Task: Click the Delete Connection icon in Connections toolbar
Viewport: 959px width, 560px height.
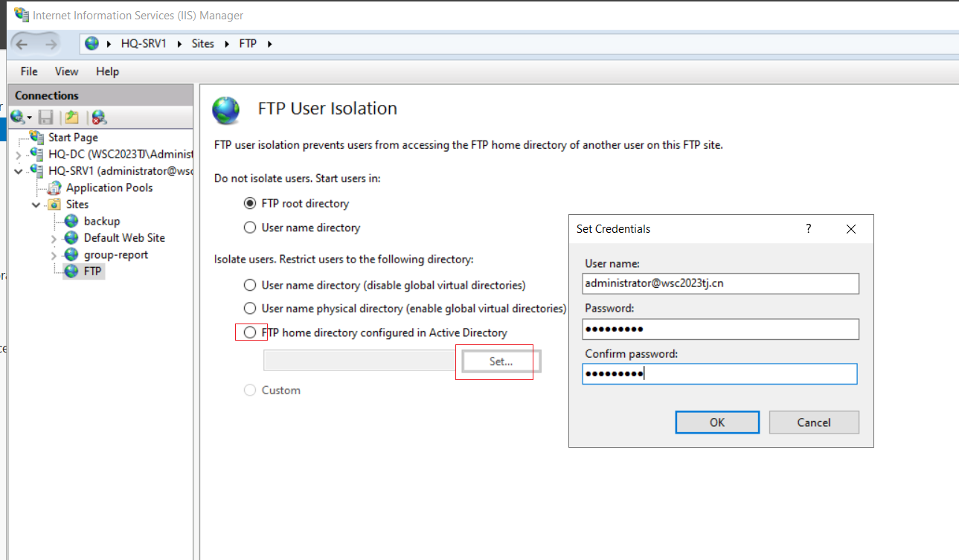Action: (100, 117)
